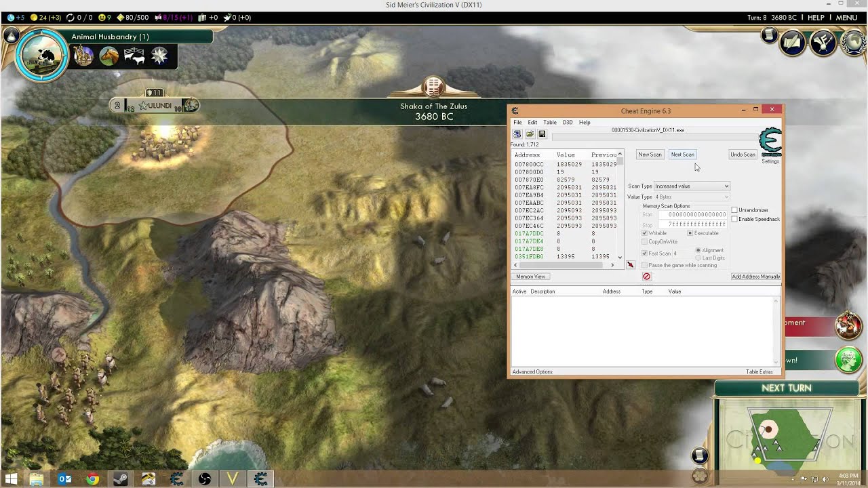
Task: Click the Start address input field
Action: (693, 214)
